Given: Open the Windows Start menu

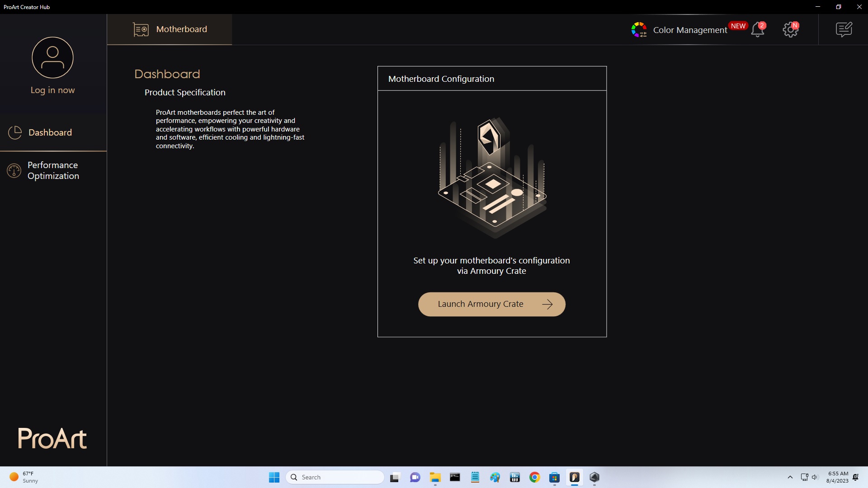Looking at the screenshot, I should (274, 477).
